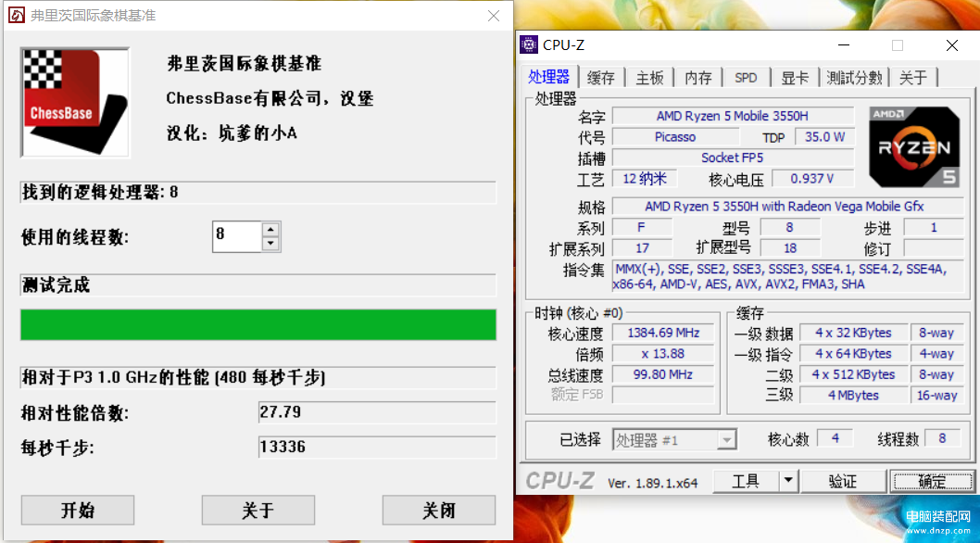980x543 pixels.
Task: Click the extended family value 17
Action: point(642,247)
